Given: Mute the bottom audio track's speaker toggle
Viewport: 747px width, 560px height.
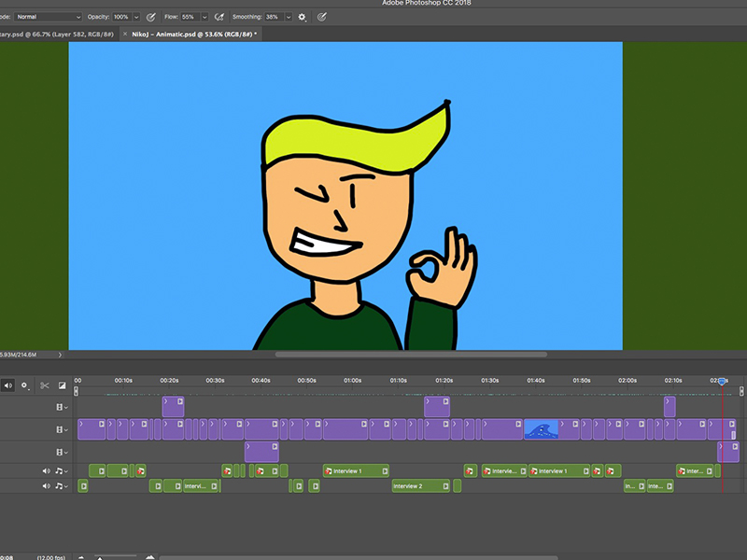Looking at the screenshot, I should click(46, 485).
